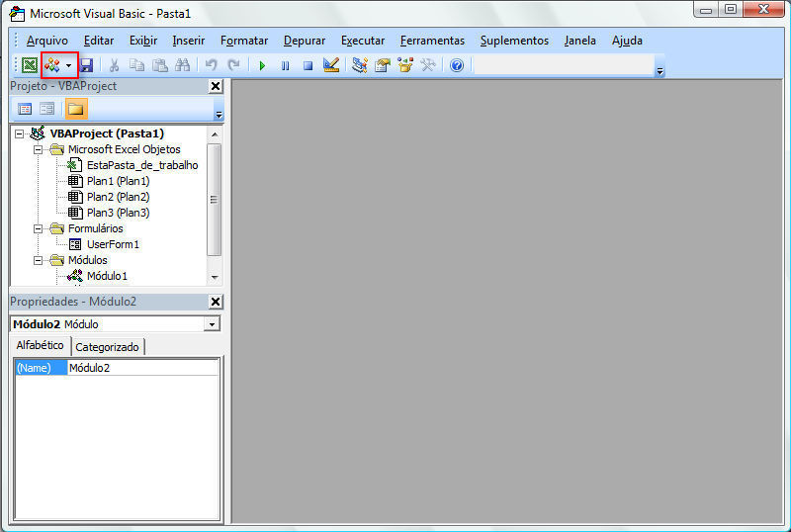
Task: Collapse the Microsoft Excel Objetos folder
Action: click(x=38, y=149)
